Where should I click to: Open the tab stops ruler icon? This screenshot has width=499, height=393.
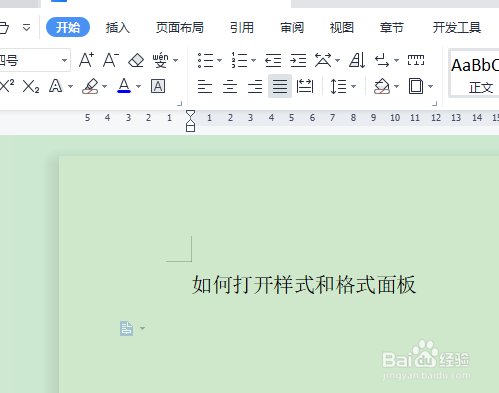[x=416, y=60]
